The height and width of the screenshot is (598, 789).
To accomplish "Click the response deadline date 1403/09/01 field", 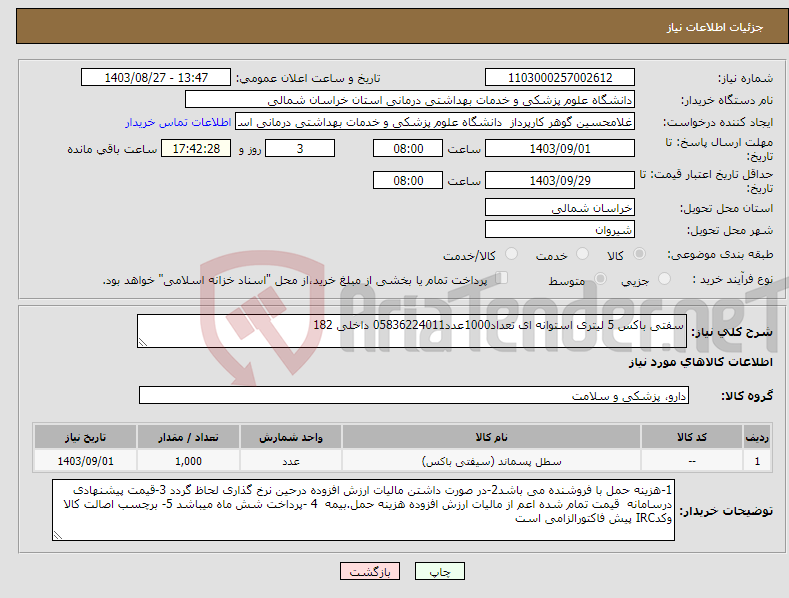I will pos(560,148).
